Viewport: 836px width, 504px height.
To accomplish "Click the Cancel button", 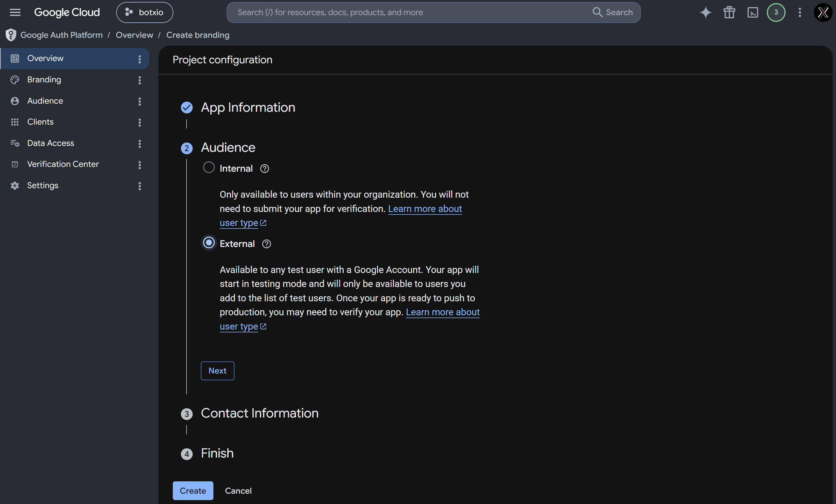I will tap(238, 491).
